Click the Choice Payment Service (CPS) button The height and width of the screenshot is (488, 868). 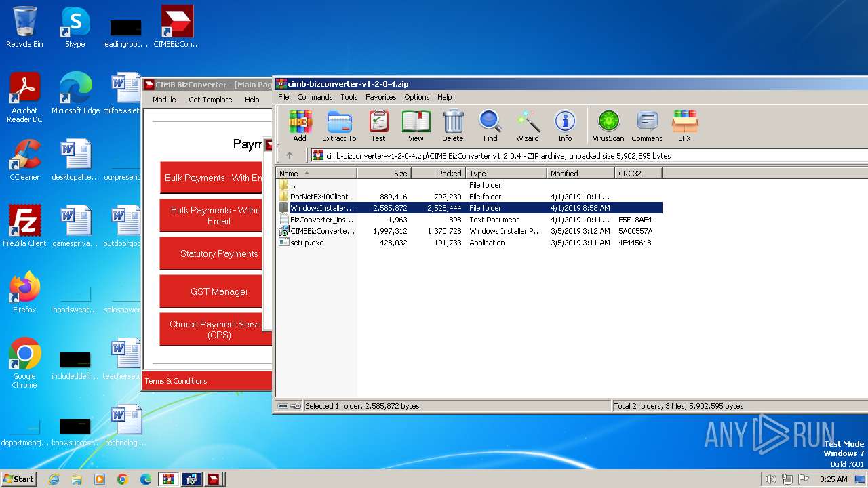pos(216,329)
